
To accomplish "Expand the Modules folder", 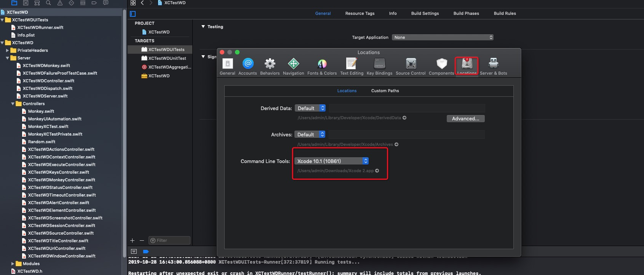I will pyautogui.click(x=13, y=264).
